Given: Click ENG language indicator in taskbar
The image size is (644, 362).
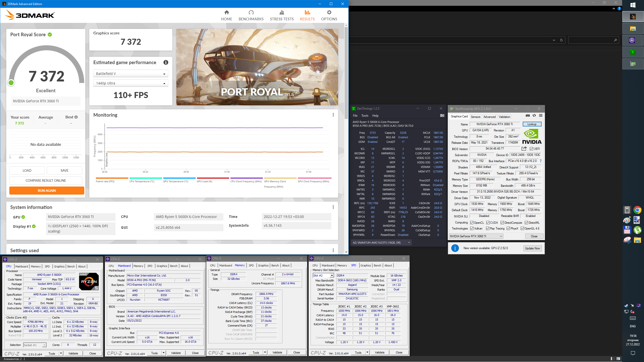Looking at the screenshot, I should pos(633,326).
